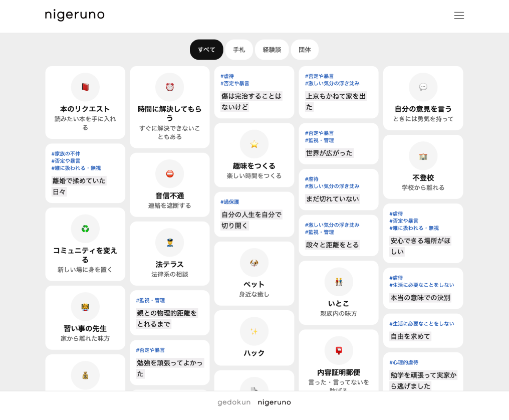This screenshot has width=509, height=420.
Task: Click the star icon for hobbies
Action: [254, 144]
